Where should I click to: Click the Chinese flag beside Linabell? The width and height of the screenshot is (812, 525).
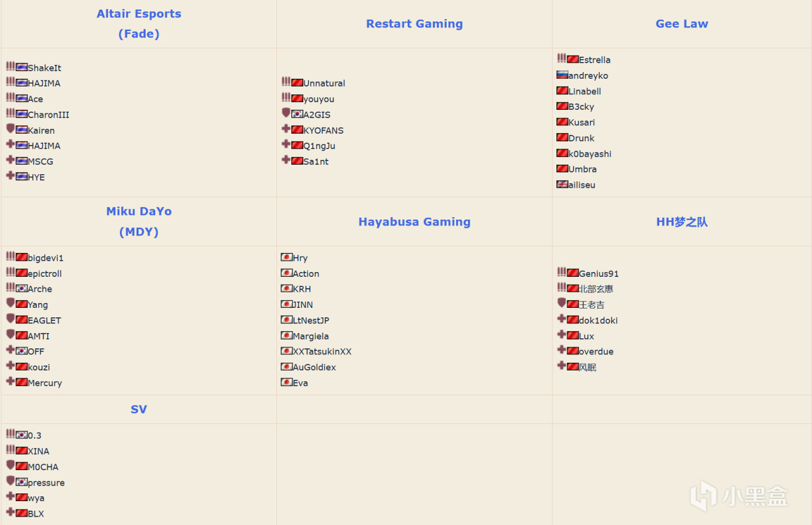coord(562,91)
